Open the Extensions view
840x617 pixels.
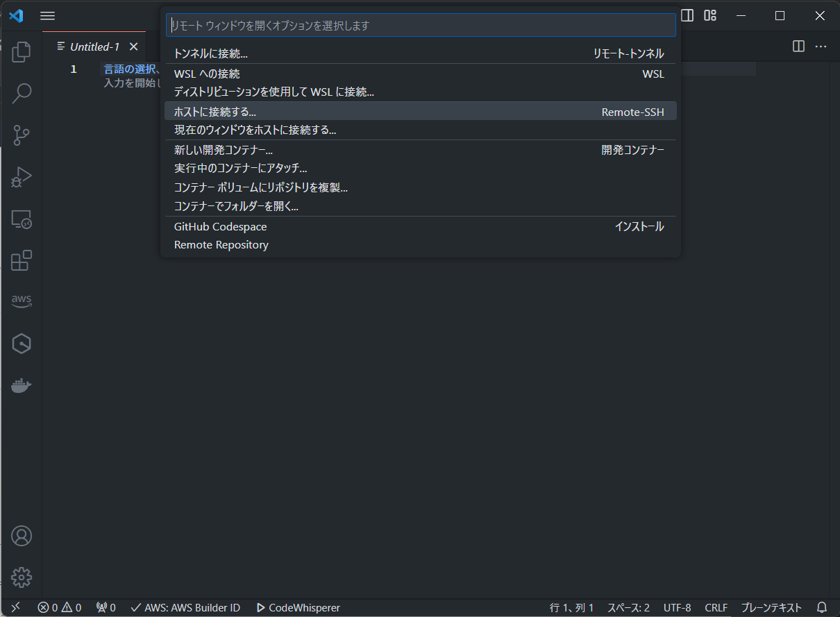[x=22, y=260]
